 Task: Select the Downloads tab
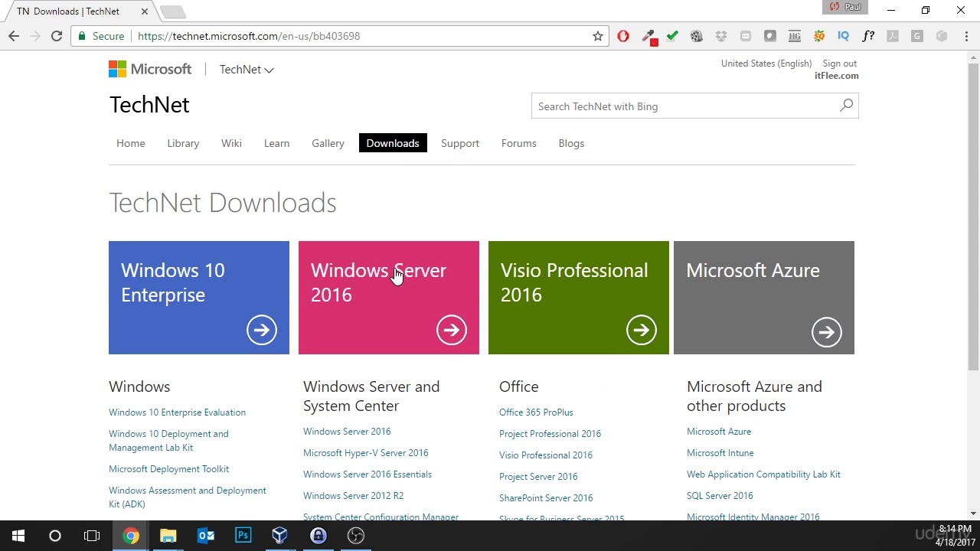(393, 143)
